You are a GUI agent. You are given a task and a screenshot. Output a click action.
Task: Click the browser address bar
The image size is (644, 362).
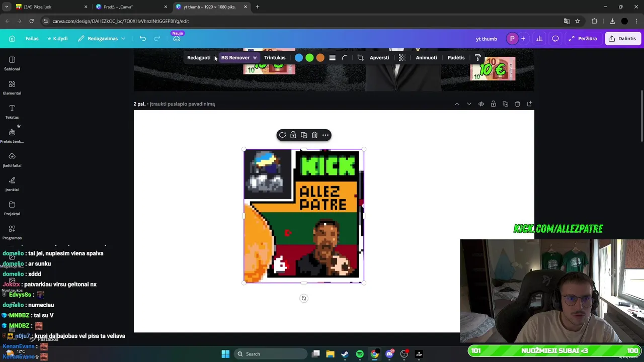(x=302, y=21)
